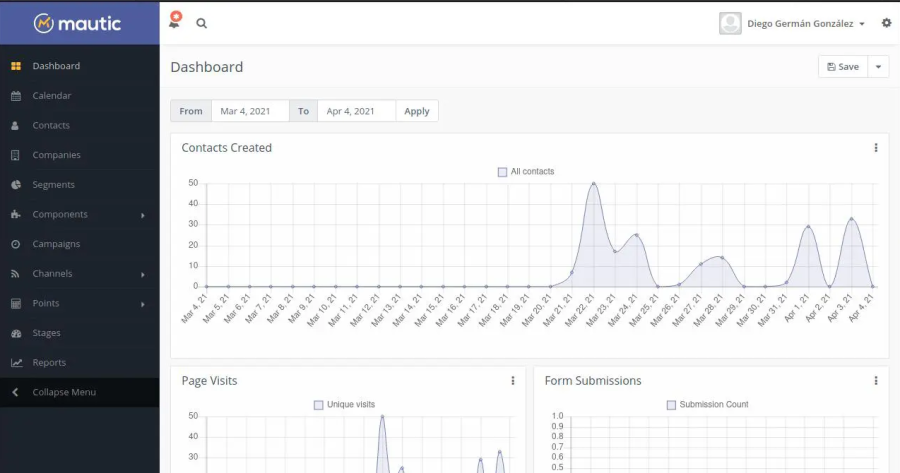
Task: Open Page Visits widget kebab menu
Action: coord(513,381)
